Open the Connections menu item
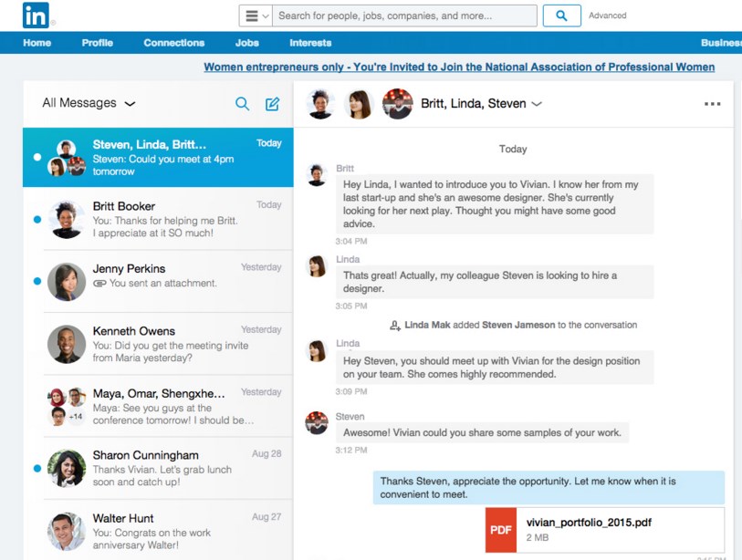This screenshot has height=560, width=742. click(x=173, y=43)
